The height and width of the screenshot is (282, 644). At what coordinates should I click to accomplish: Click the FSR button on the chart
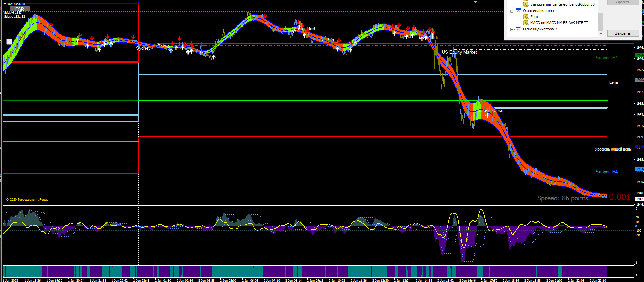click(20, 9)
